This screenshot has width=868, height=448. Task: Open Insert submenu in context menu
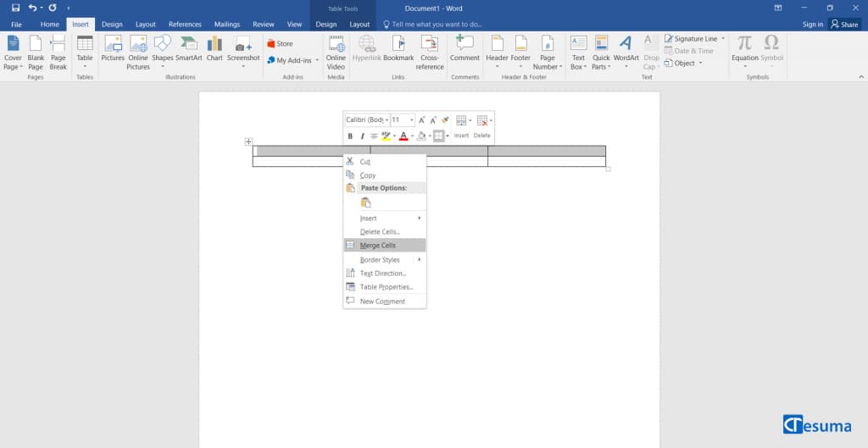[x=385, y=218]
